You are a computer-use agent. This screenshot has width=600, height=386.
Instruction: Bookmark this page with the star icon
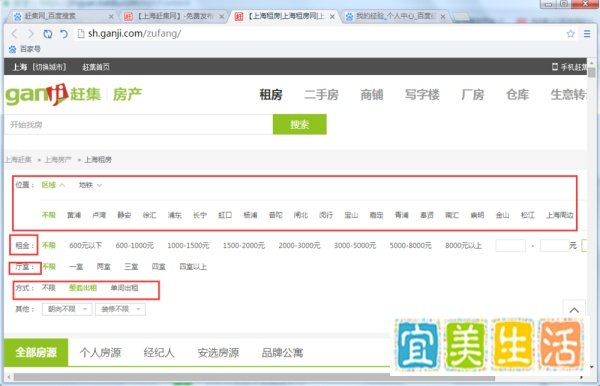[x=571, y=34]
